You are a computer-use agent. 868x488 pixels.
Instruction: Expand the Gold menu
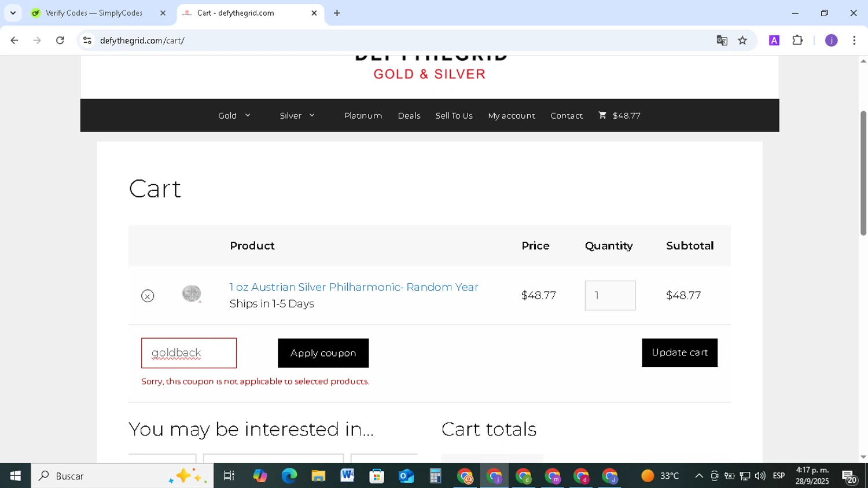(x=234, y=115)
